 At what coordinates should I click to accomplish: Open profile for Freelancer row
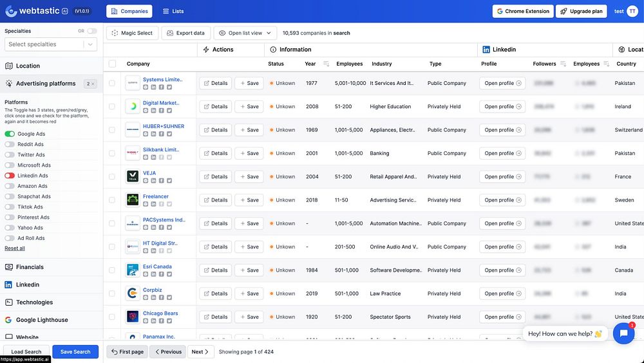pyautogui.click(x=502, y=200)
